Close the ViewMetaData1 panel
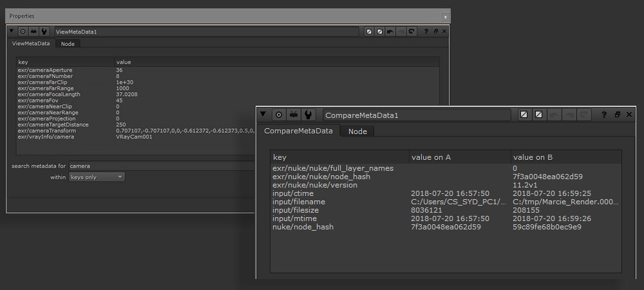 coord(444,31)
